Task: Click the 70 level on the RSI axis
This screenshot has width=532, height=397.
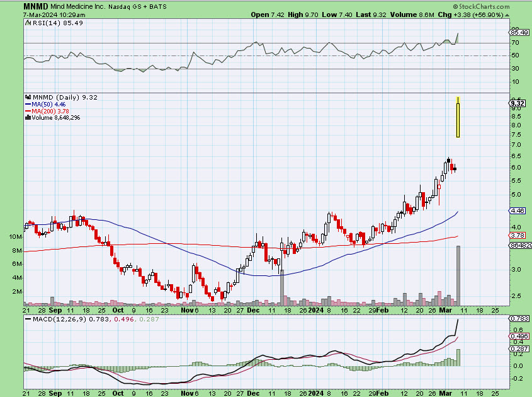Action: coord(516,43)
